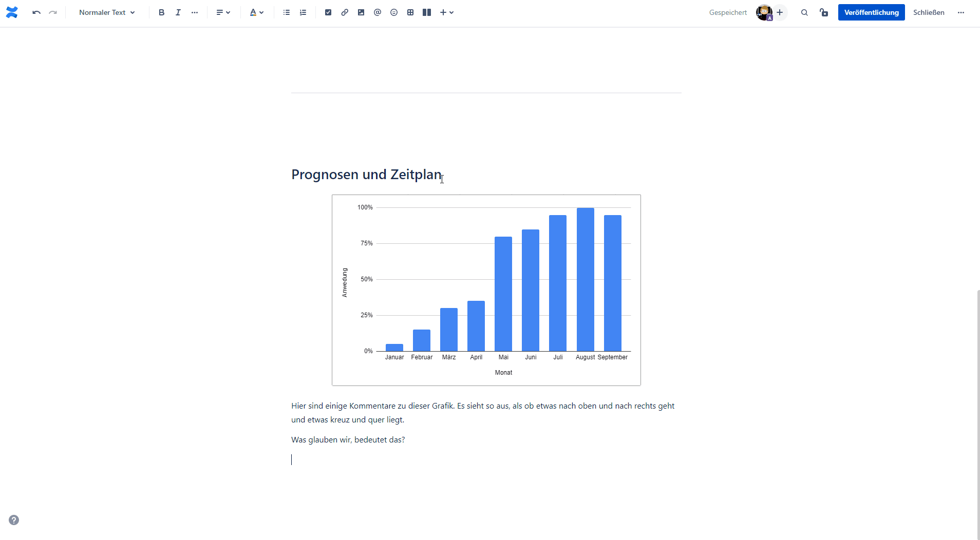Toggle bold formatting
The height and width of the screenshot is (540, 980).
pyautogui.click(x=162, y=12)
